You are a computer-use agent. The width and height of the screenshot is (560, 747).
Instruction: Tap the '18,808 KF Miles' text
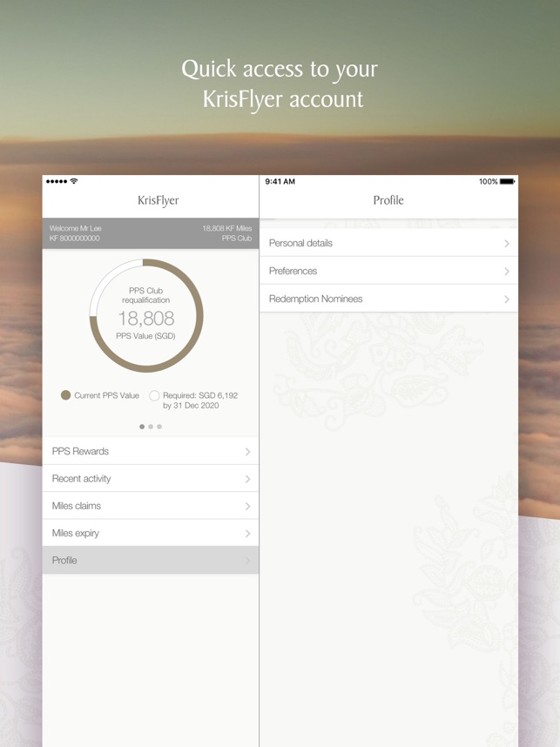pos(227,228)
